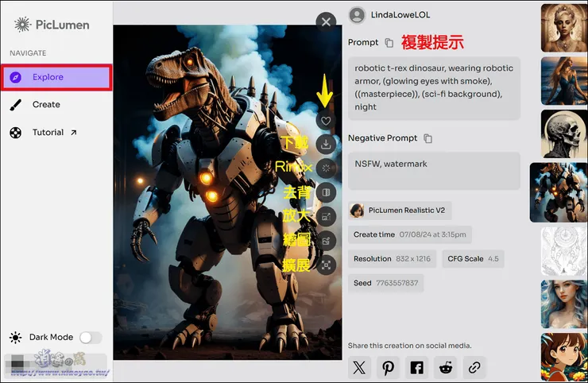The image size is (588, 383).
Task: Share on X (Twitter)
Action: [359, 368]
